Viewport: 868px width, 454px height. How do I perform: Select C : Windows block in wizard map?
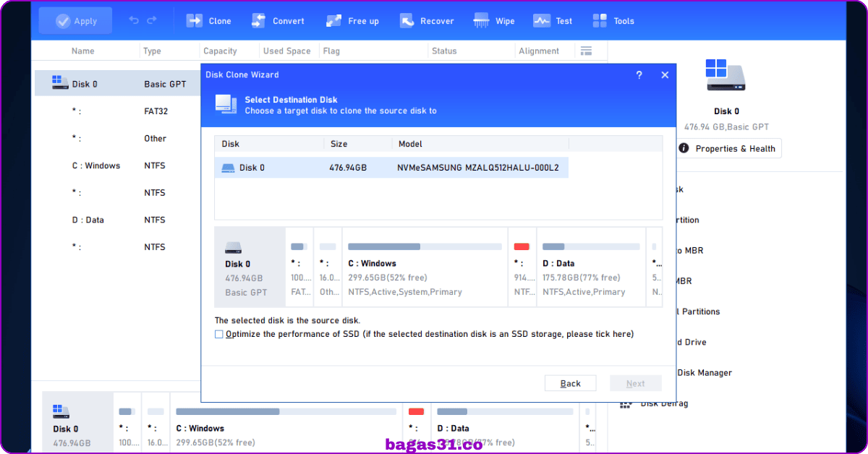pyautogui.click(x=425, y=267)
